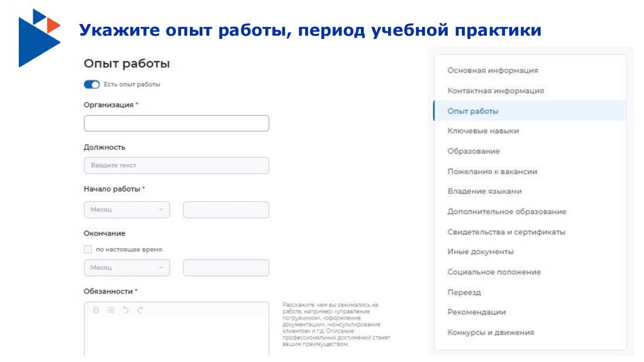Navigate to the 'Образование' section
Image resolution: width=644 pixels, height=362 pixels.
[474, 151]
